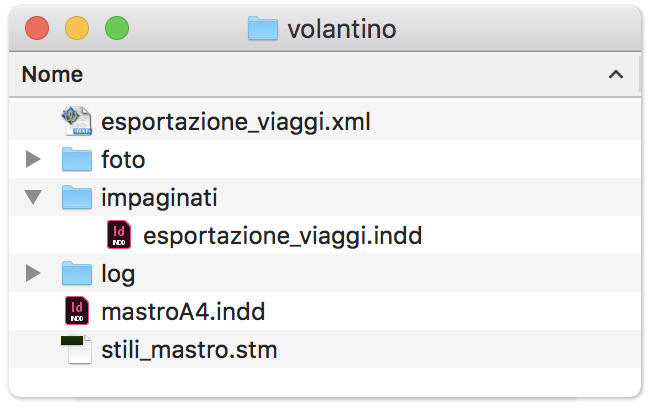
Task: Click the esportazione_viaggi.xml file icon
Action: point(76,122)
